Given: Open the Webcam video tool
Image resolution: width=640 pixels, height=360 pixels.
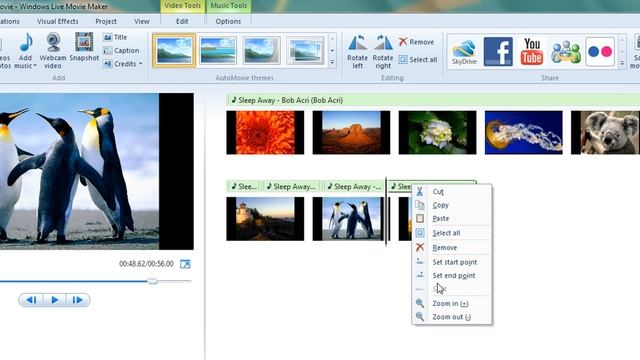Looking at the screenshot, I should coord(53,51).
